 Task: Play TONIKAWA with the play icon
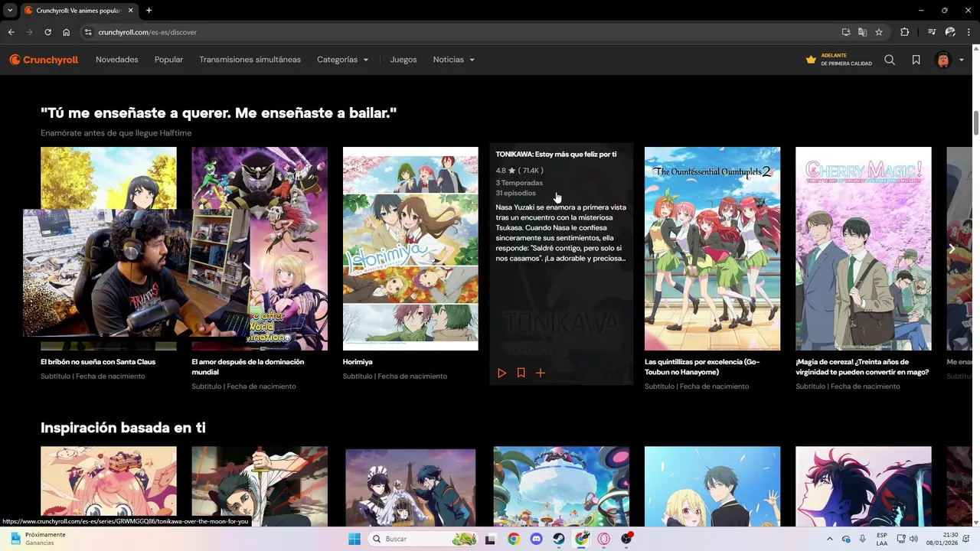click(501, 373)
